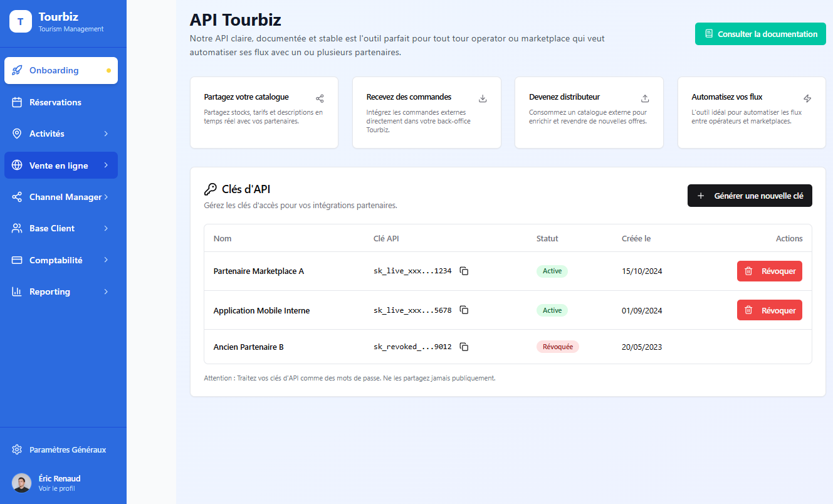Screen dimensions: 833x504
Task: Click the Tourbiz logo in the sidebar
Action: (x=20, y=21)
